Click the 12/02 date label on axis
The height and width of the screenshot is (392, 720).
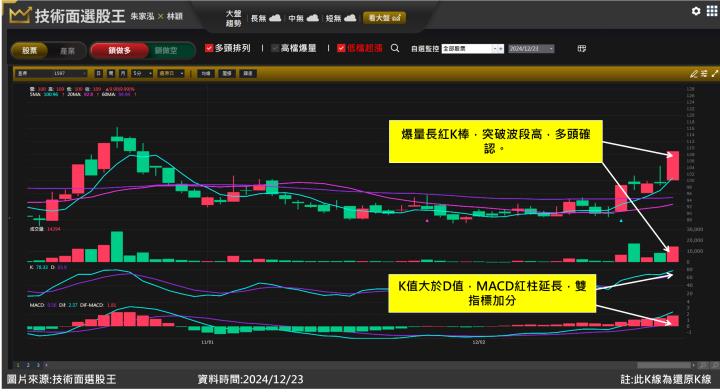tap(479, 342)
